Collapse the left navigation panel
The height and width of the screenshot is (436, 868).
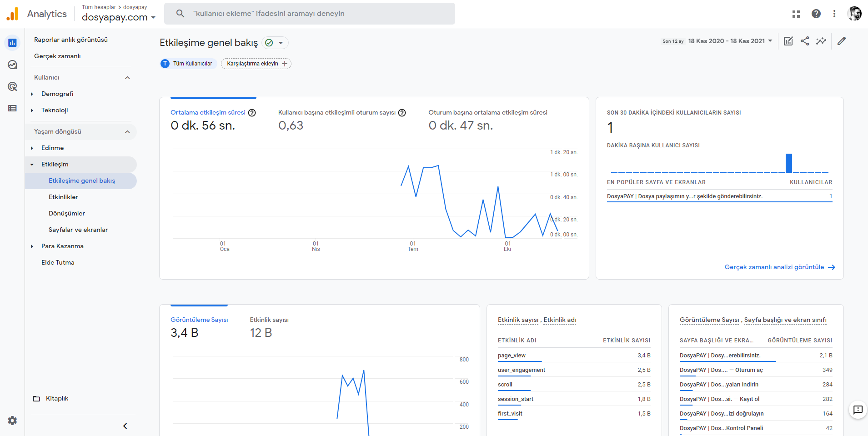[125, 426]
